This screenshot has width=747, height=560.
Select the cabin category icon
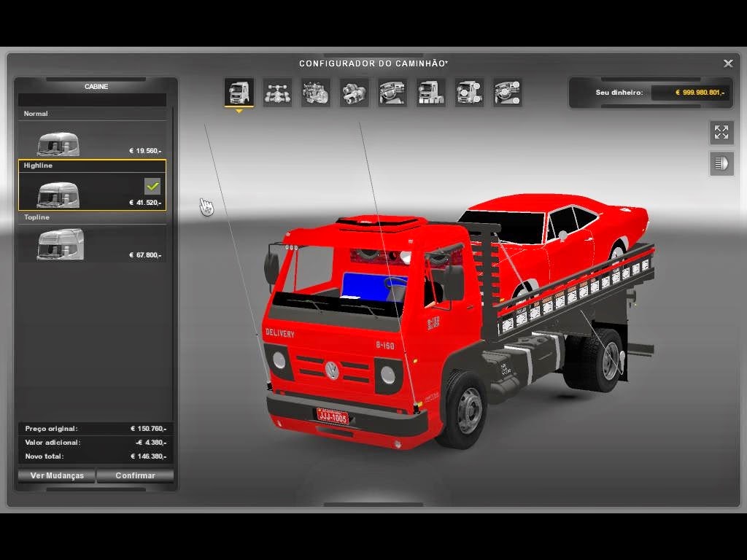[x=239, y=93]
